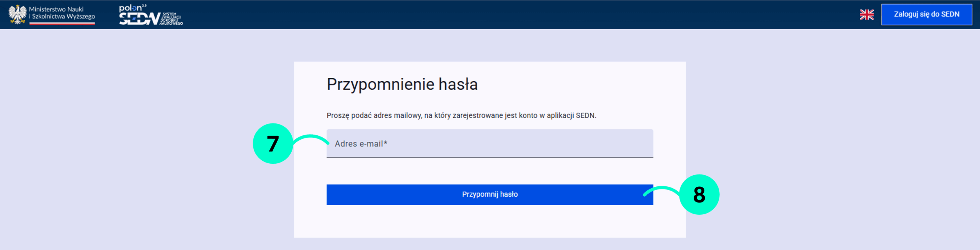Click the SEDN logo in header
Viewport: 980px width, 250px height.
pyautogui.click(x=139, y=18)
